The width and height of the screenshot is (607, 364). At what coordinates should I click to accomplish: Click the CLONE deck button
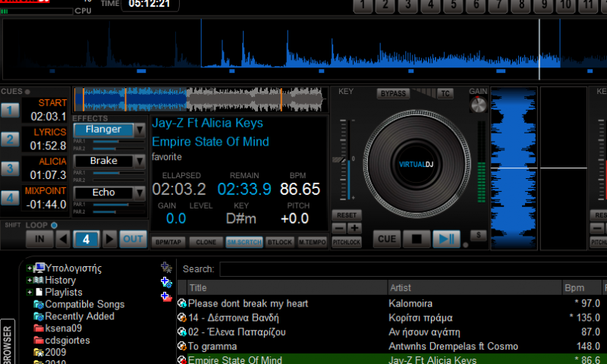[x=206, y=242]
